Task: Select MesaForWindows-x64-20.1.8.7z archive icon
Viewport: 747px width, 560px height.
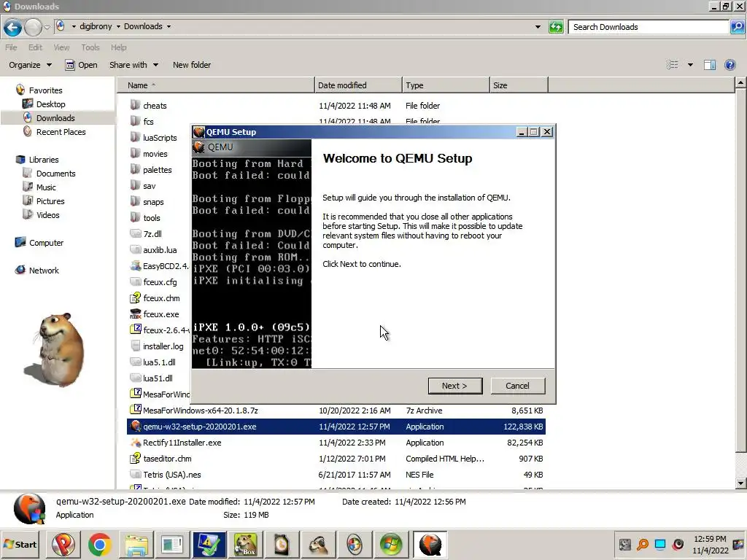Action: click(135, 410)
